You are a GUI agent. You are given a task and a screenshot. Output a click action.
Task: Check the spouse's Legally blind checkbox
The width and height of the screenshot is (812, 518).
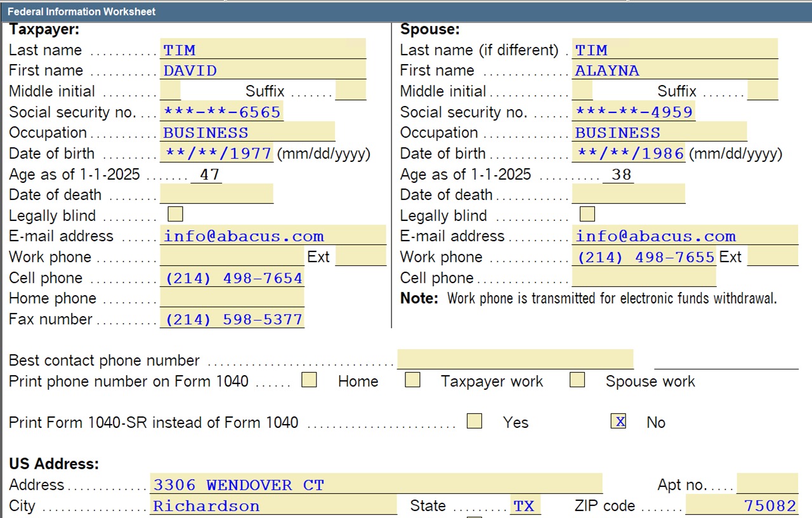587,214
